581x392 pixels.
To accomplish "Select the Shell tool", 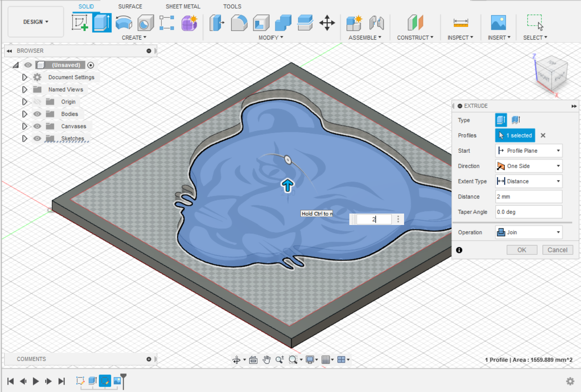I will tap(261, 22).
